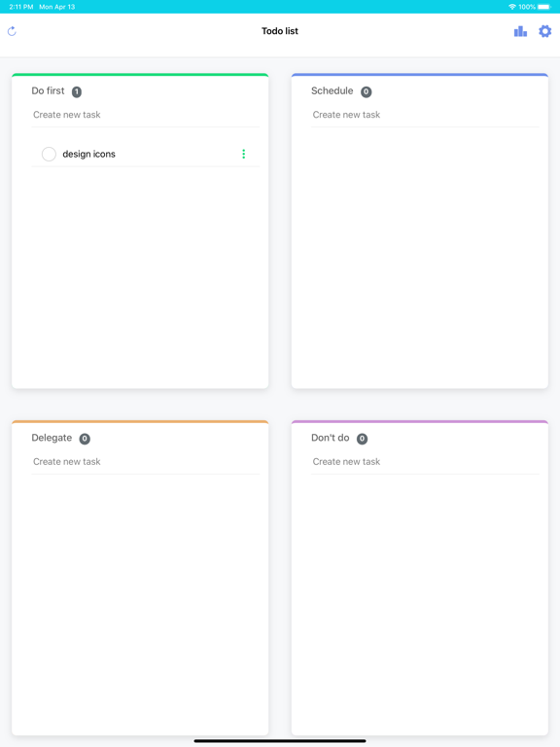
Task: Click the Don't do count badge
Action: point(362,439)
